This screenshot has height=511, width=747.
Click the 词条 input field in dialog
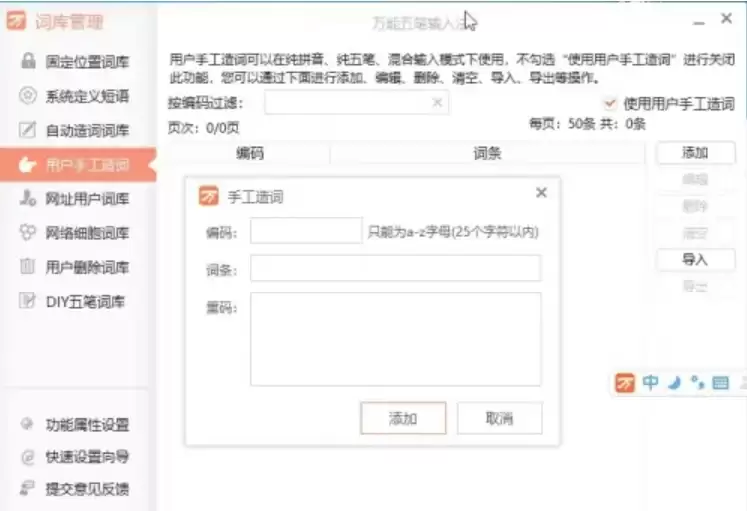395,268
